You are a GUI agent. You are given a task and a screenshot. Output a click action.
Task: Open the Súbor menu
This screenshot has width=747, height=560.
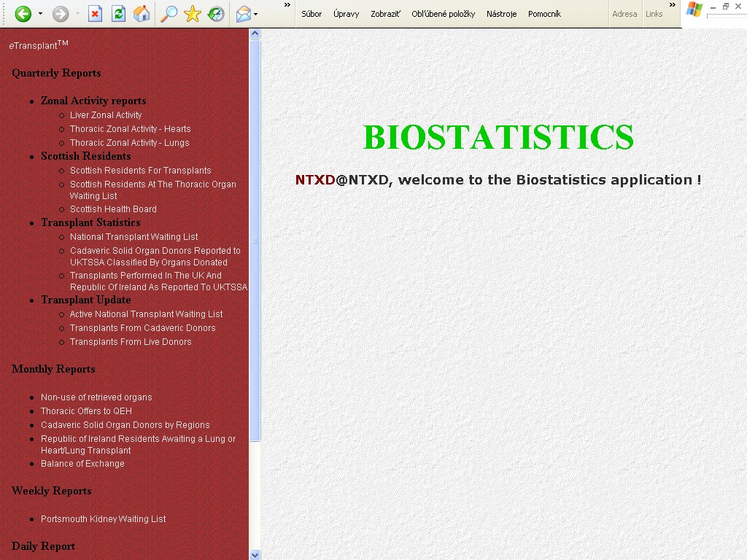click(311, 14)
